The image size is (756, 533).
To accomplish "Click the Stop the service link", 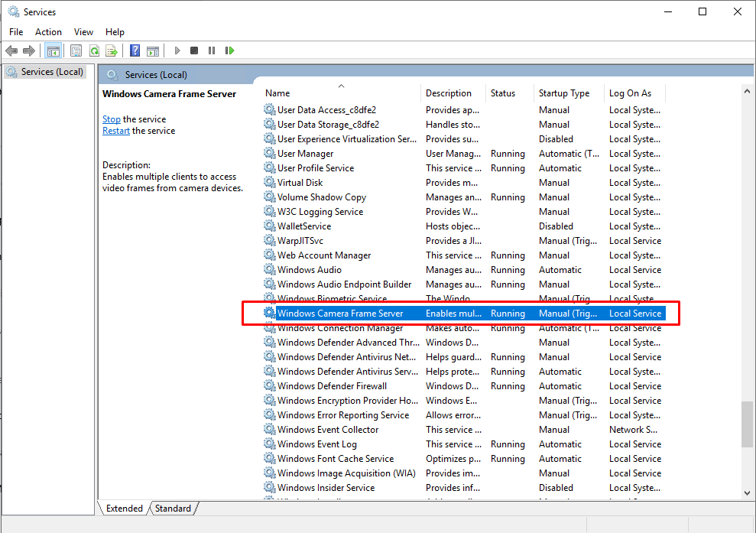I will 112,119.
